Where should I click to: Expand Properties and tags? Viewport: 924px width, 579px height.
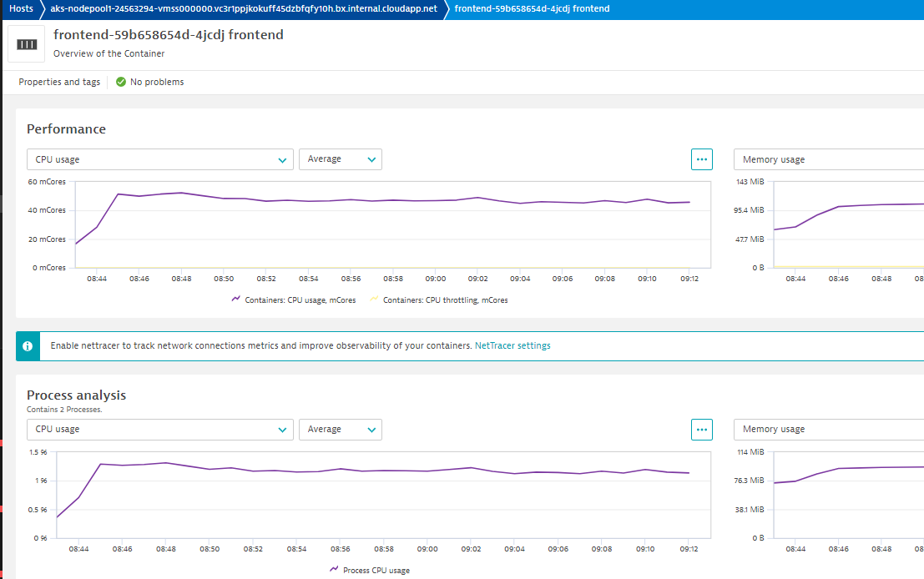click(x=59, y=82)
